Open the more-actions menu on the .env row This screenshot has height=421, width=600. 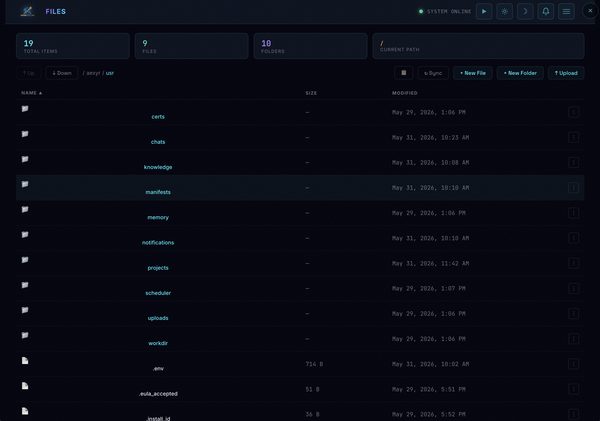(x=573, y=364)
